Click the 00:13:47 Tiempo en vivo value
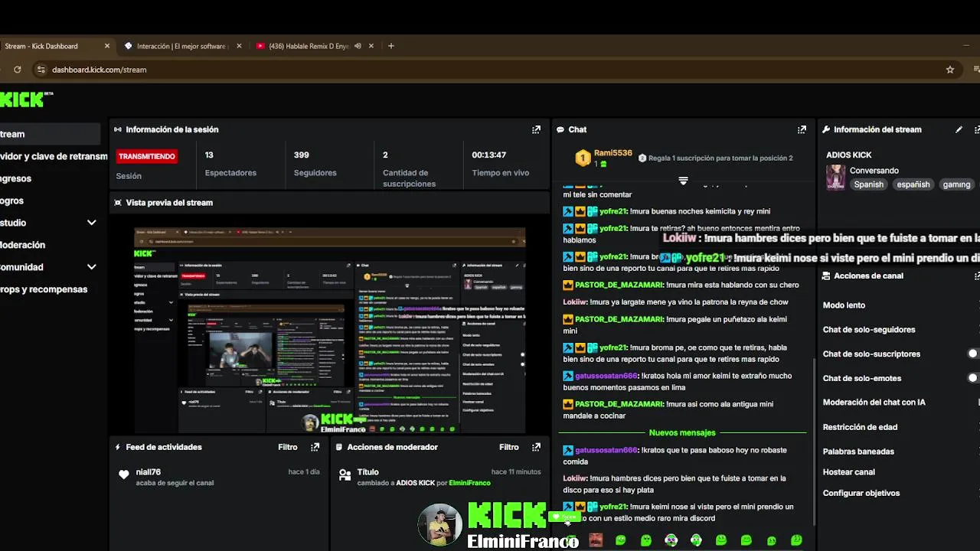 pos(489,155)
